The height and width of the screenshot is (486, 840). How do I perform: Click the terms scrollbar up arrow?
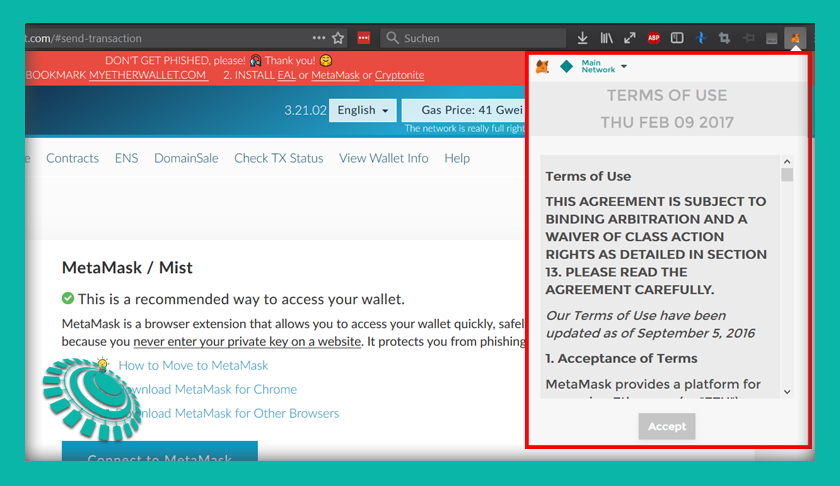coord(787,161)
